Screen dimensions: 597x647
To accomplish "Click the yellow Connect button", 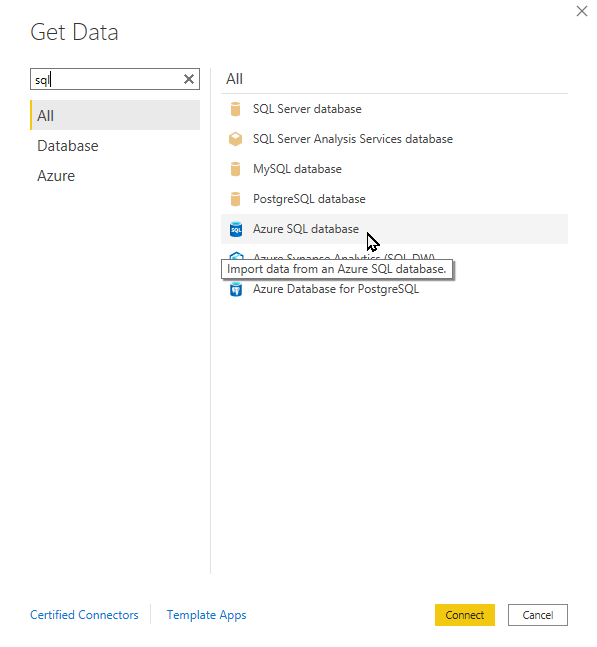I will click(465, 615).
